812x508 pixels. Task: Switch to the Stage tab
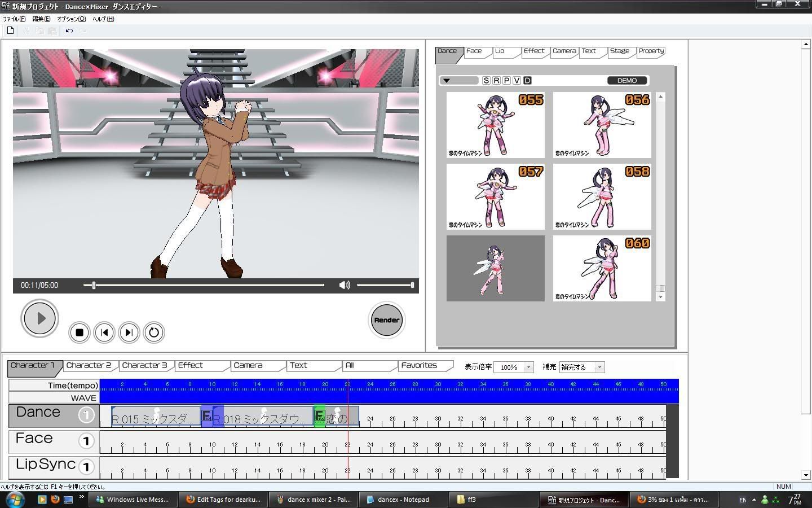pyautogui.click(x=620, y=51)
